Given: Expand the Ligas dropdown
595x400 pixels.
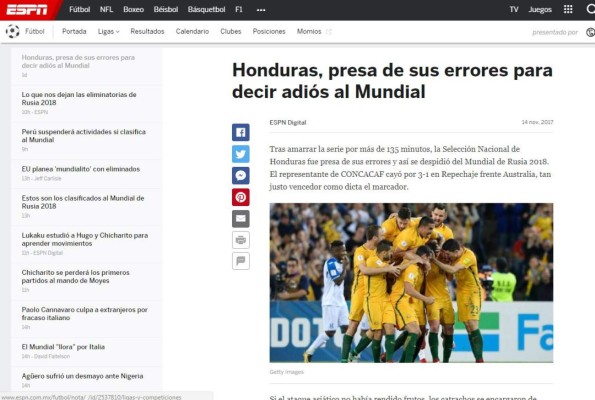Looking at the screenshot, I should 108,31.
